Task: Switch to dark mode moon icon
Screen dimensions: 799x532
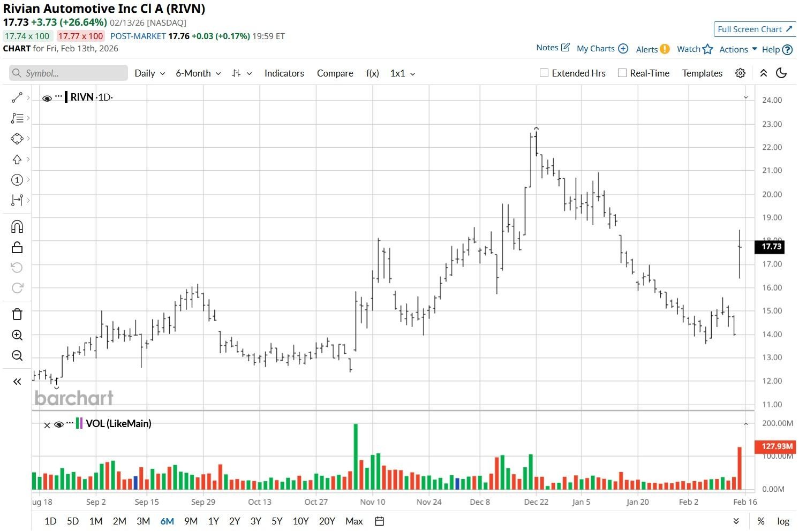Action: click(x=781, y=73)
